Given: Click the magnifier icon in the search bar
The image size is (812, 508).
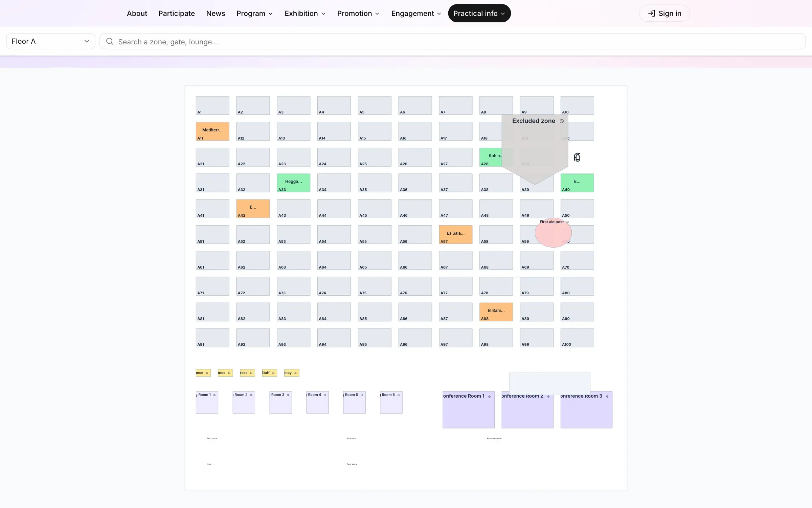Looking at the screenshot, I should pyautogui.click(x=110, y=41).
